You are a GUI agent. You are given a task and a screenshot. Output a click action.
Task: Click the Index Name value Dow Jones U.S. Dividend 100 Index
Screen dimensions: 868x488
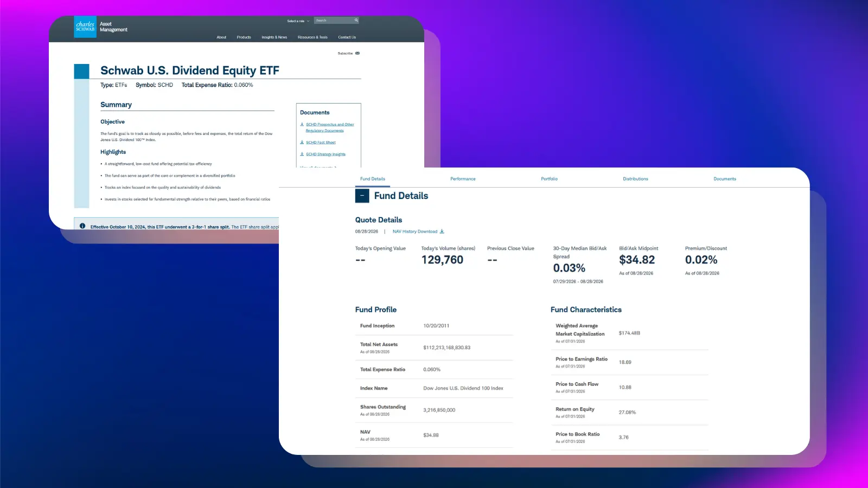(463, 388)
